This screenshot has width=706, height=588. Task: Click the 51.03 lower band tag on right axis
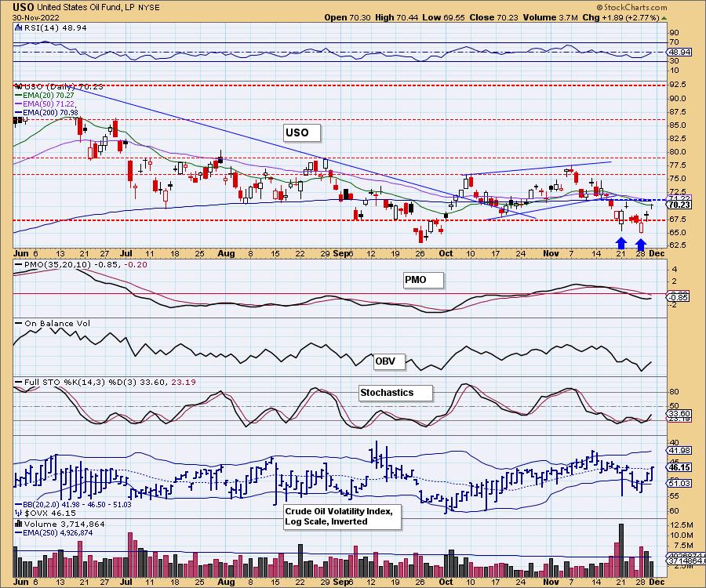(679, 483)
